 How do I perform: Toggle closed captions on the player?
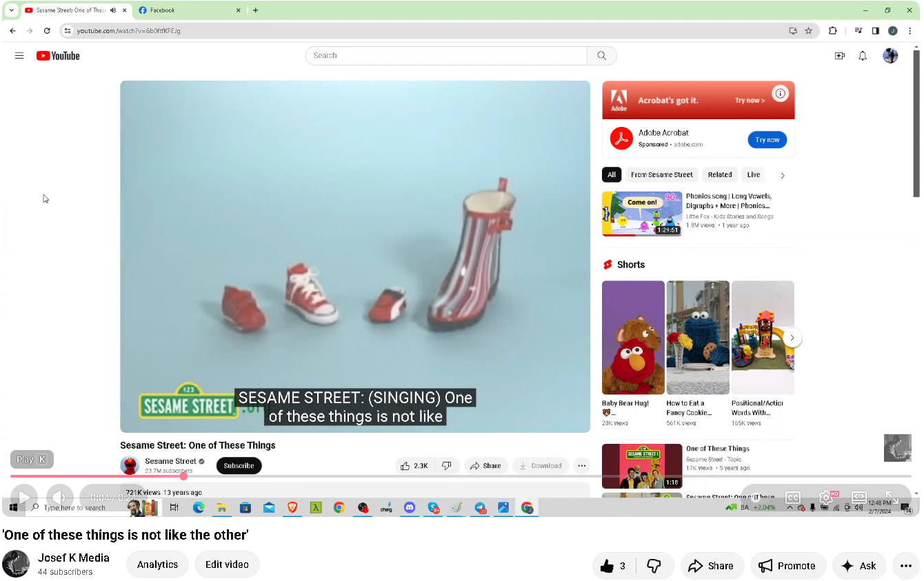tap(793, 497)
